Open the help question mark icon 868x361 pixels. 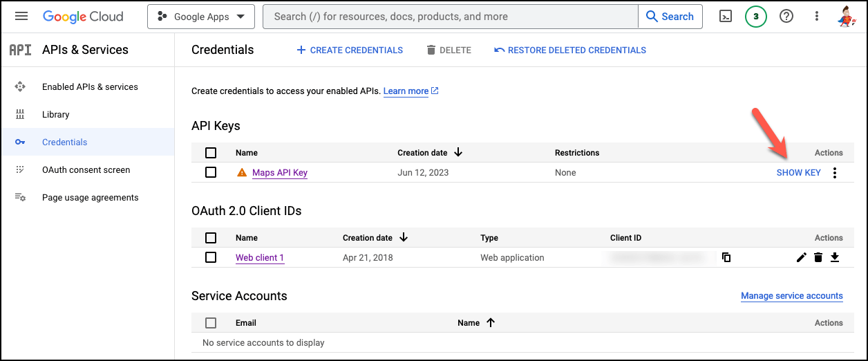pos(786,16)
